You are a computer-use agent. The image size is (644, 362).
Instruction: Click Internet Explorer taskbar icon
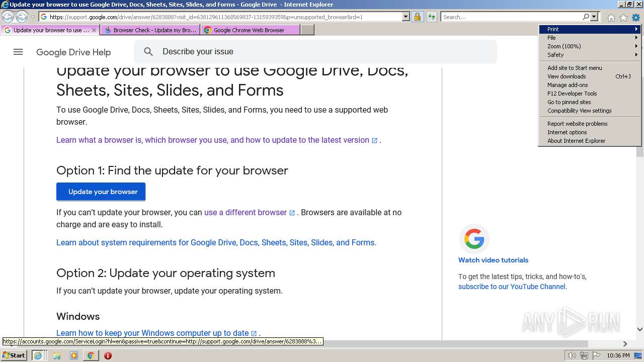[x=38, y=355]
